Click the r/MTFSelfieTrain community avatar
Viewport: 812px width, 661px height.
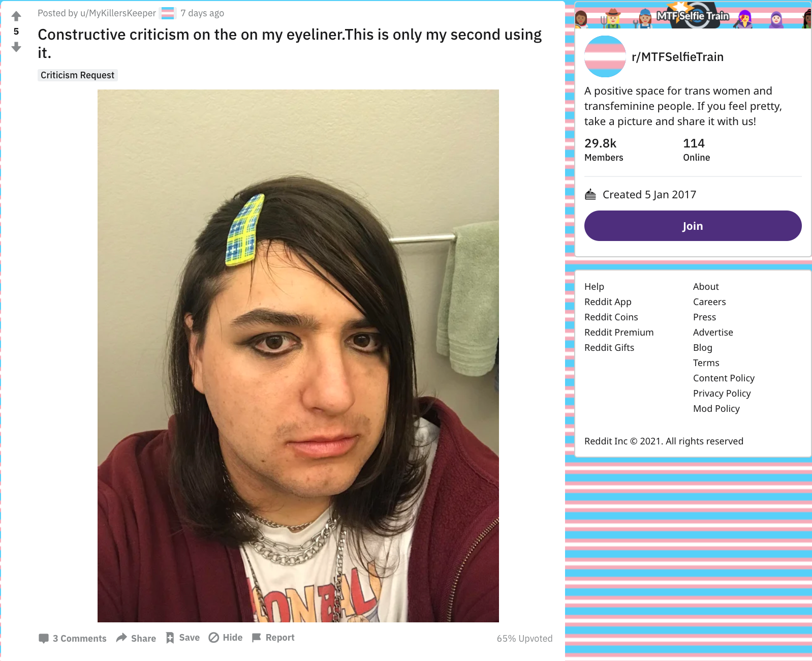tap(605, 56)
